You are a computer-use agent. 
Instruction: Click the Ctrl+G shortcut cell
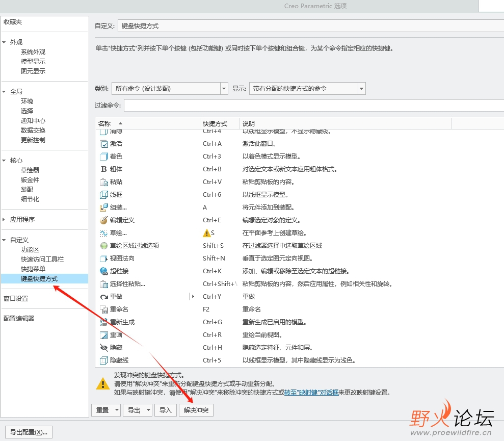pyautogui.click(x=212, y=322)
